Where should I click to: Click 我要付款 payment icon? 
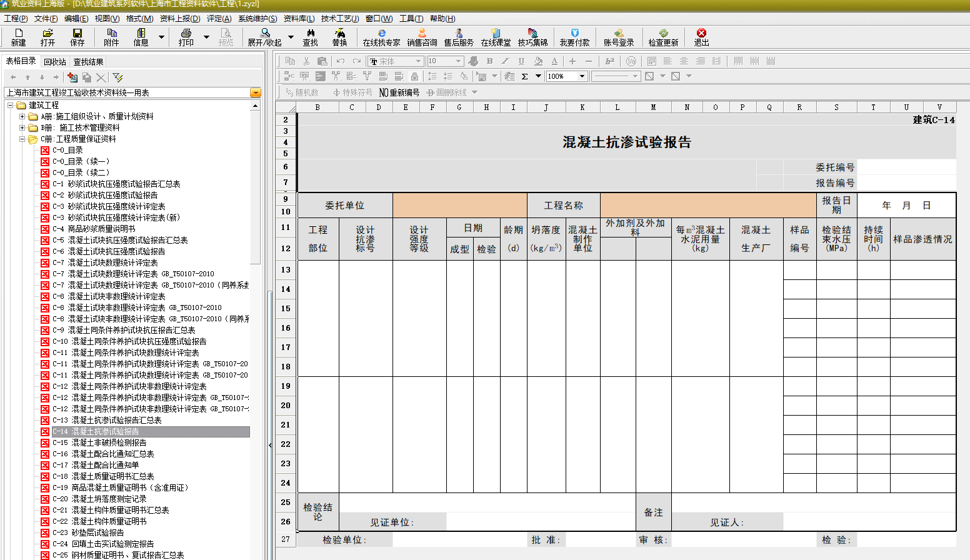[574, 37]
